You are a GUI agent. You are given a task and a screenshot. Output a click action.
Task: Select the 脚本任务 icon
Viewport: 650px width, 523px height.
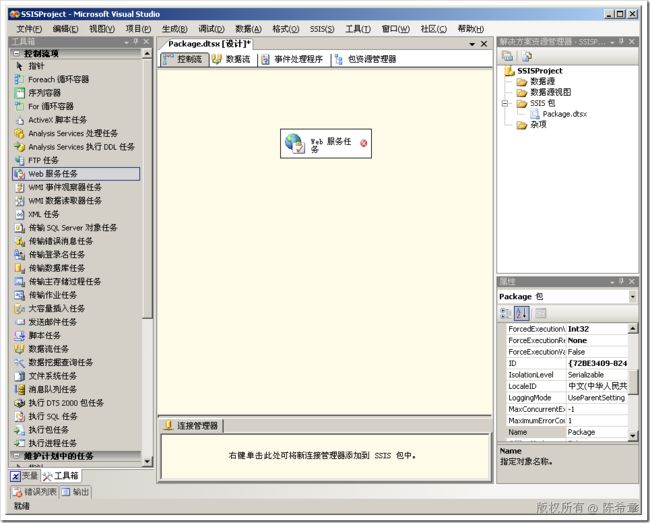coord(19,335)
